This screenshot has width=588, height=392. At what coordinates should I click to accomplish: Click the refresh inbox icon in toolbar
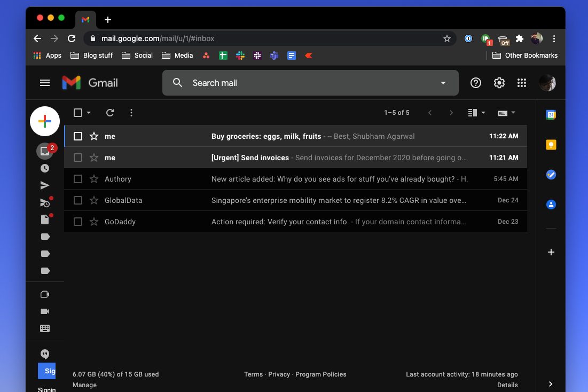[x=110, y=113]
